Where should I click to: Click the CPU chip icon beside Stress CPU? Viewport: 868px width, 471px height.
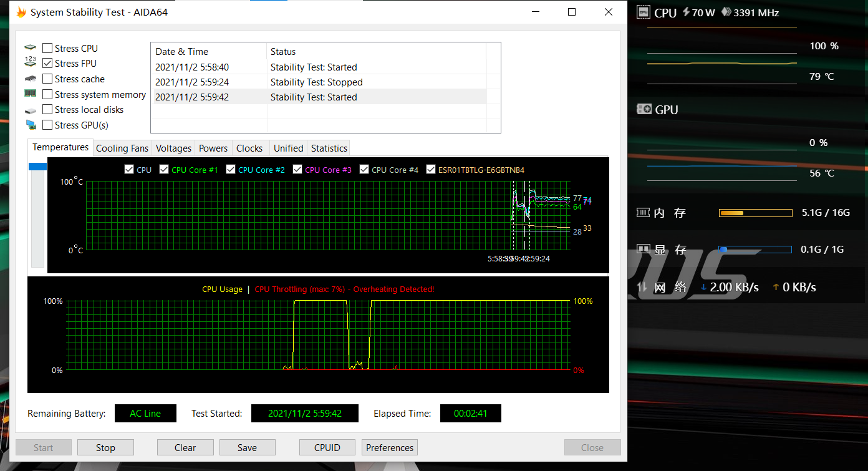tap(30, 48)
